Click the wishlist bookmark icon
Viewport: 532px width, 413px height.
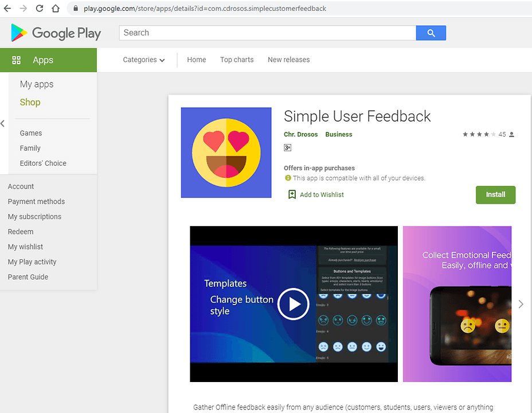point(292,194)
